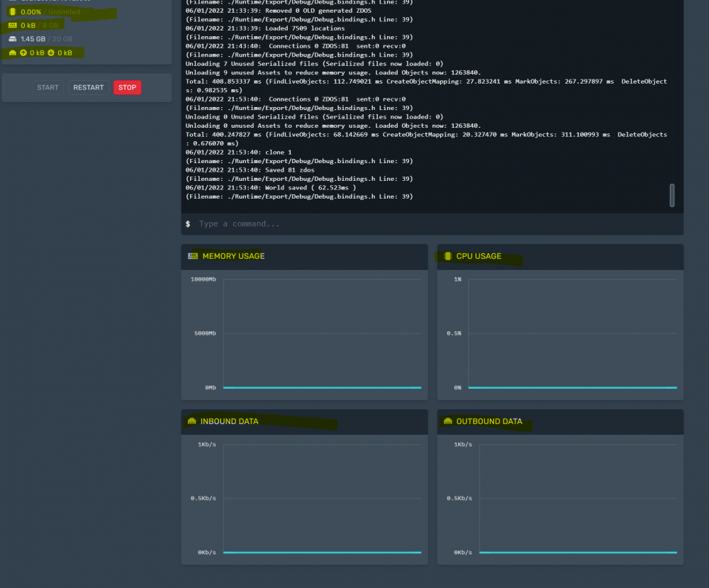Image resolution: width=709 pixels, height=588 pixels.
Task: Click the Memory Usage header icon
Action: coord(193,256)
